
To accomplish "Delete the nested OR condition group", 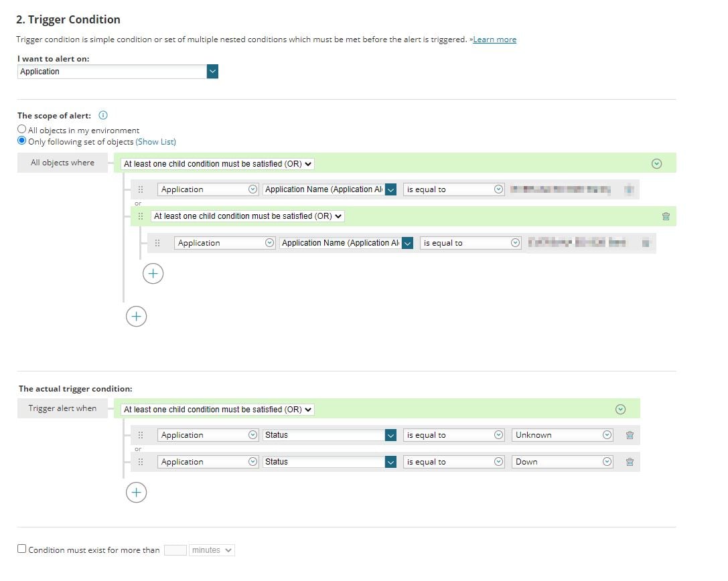I will tap(665, 216).
